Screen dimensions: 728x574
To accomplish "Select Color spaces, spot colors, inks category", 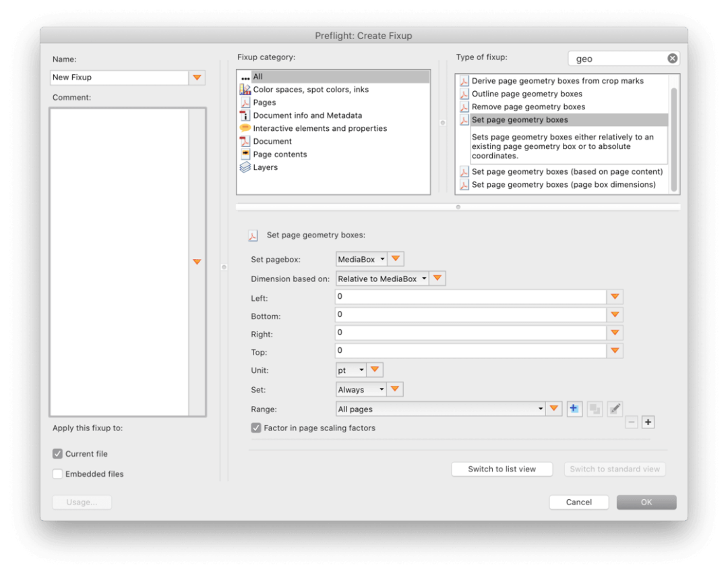I will click(334, 89).
